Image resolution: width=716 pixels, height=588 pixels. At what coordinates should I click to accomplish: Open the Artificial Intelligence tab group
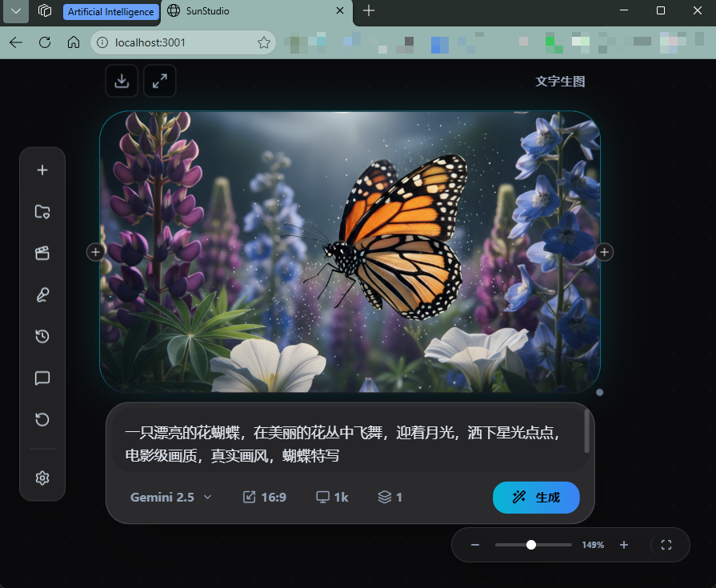pos(110,11)
